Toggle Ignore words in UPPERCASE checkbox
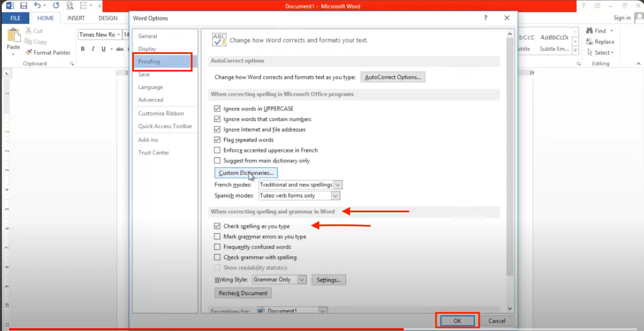Image resolution: width=644 pixels, height=331 pixels. 217,109
